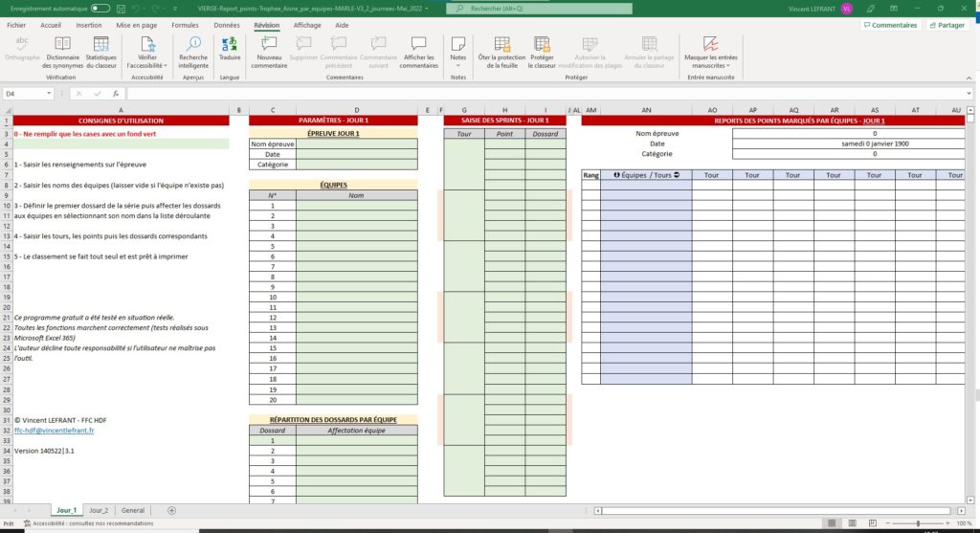
Task: Open Dictionnaire des synonymes tool
Action: click(61, 52)
